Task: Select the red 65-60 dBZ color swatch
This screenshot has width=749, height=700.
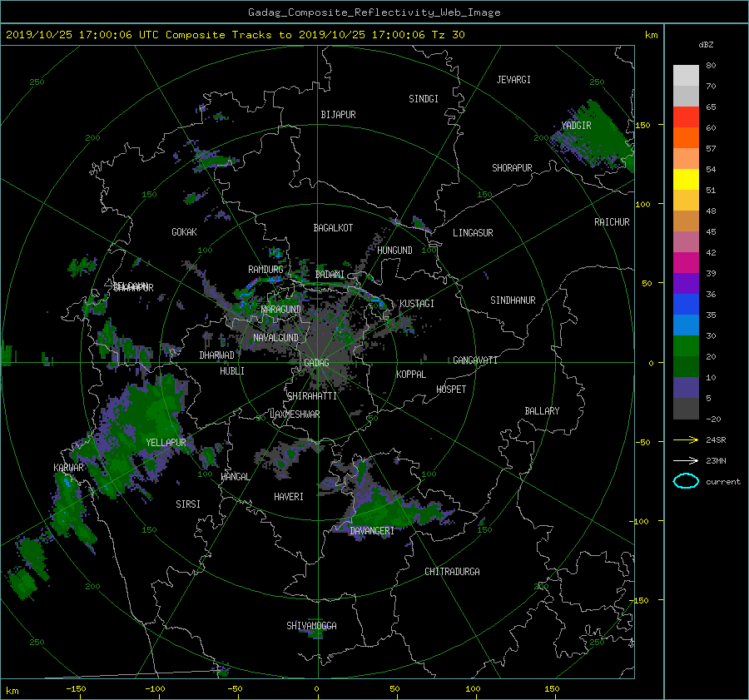Action: [x=686, y=117]
